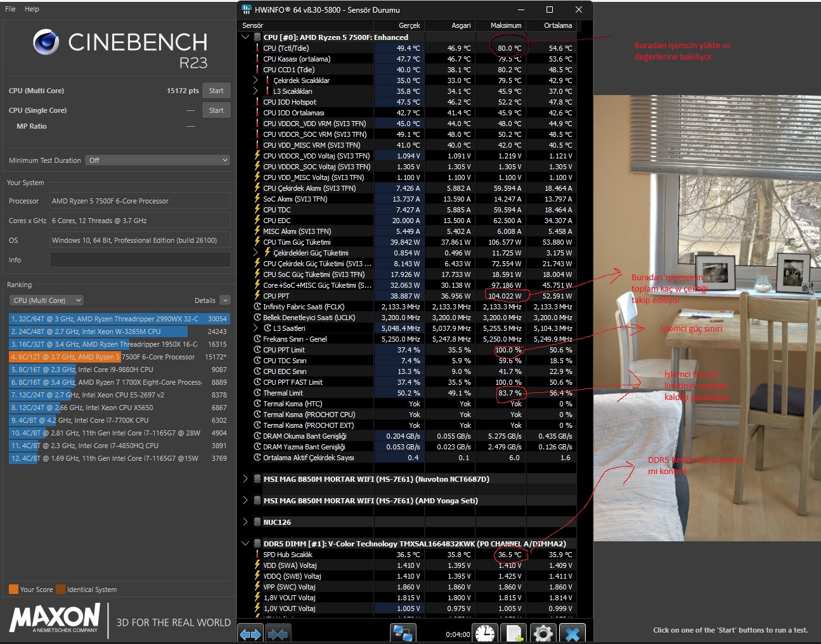Select the VPP (SWC) Voltaj sensor row
This screenshot has width=821, height=644.
pos(408,587)
